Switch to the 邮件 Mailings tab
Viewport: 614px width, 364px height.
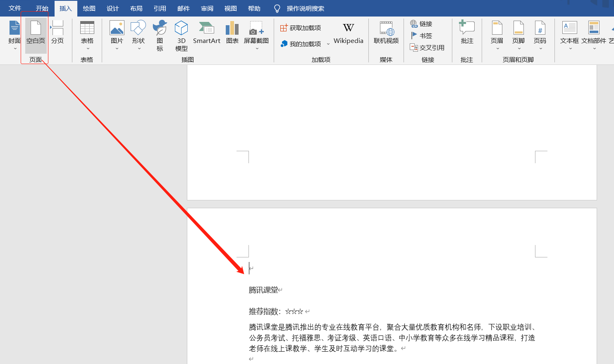pos(183,8)
